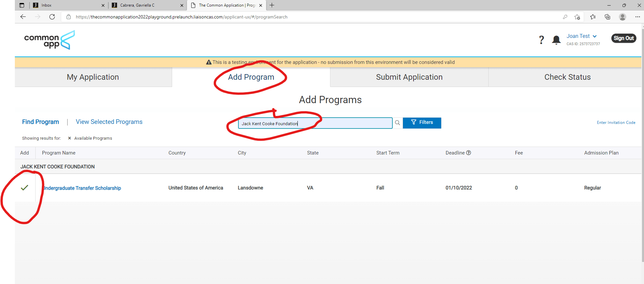Click the CAS ID: 2573723737 text

583,44
